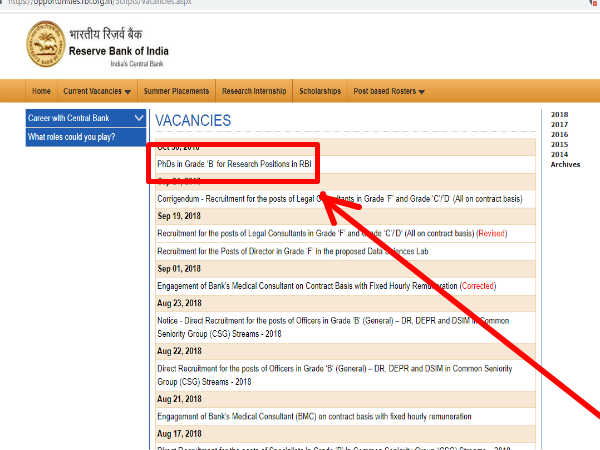The image size is (600, 450).
Task: Select the 2016 archive year
Action: 559,134
